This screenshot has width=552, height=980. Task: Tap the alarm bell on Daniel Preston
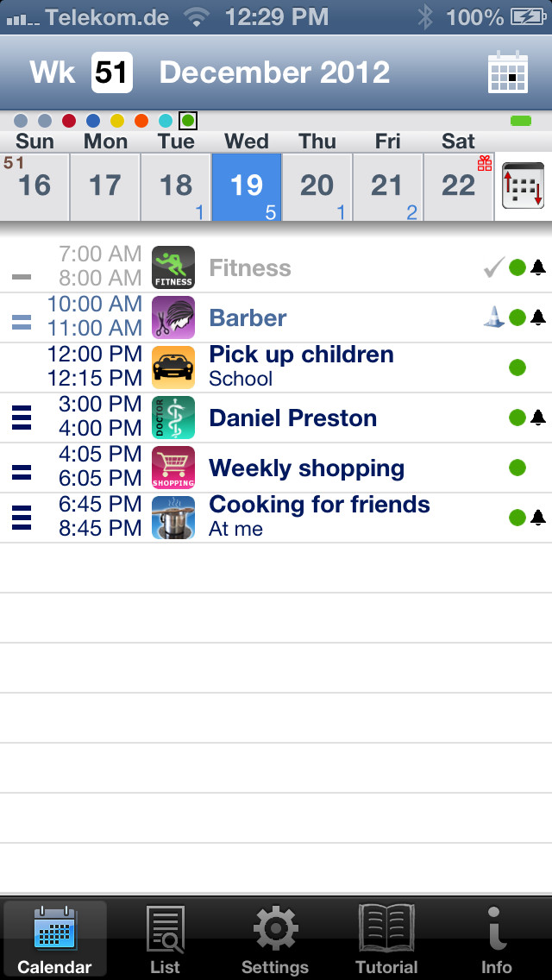(537, 417)
